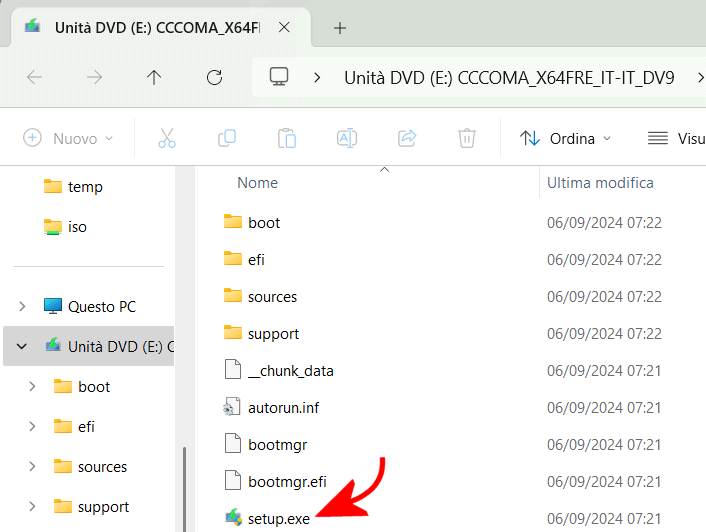Viewport: 706px width, 532px height.
Task: Click the setup.exe installer icon
Action: point(233,517)
